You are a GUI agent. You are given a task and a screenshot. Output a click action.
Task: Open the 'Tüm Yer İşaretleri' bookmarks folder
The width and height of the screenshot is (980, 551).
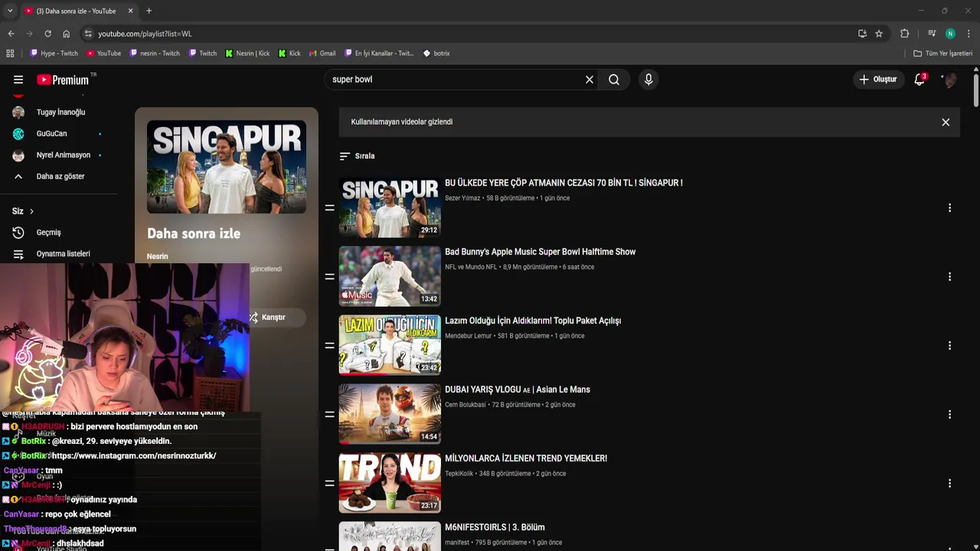(x=942, y=54)
